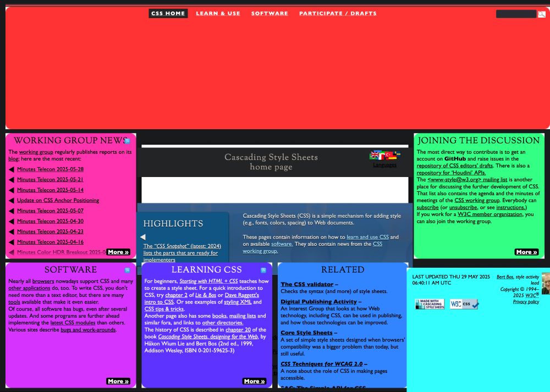Open CSS Techniques for WCAG 2.0 link
The height and width of the screenshot is (392, 550).
(322, 364)
